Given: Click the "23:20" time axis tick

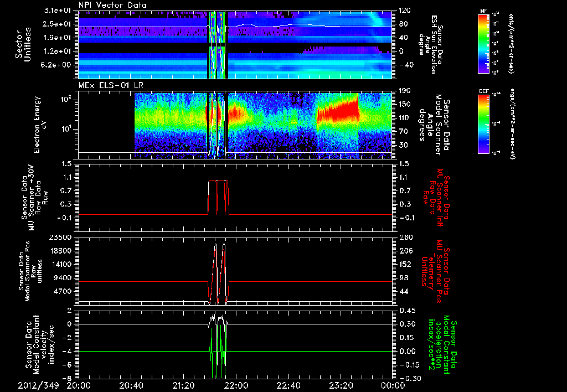Looking at the screenshot, I should [x=341, y=385].
